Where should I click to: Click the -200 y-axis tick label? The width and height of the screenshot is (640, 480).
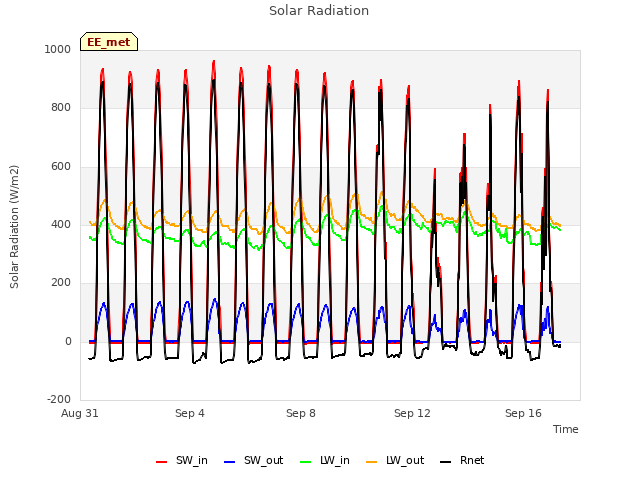point(59,399)
